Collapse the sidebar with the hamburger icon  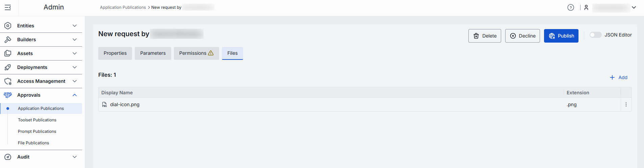coord(8,7)
